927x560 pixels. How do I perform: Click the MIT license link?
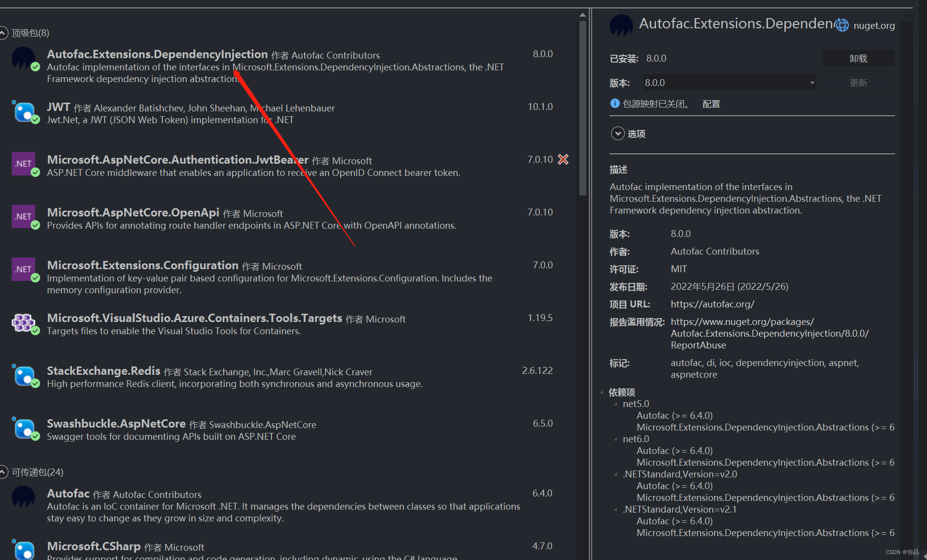tap(679, 269)
